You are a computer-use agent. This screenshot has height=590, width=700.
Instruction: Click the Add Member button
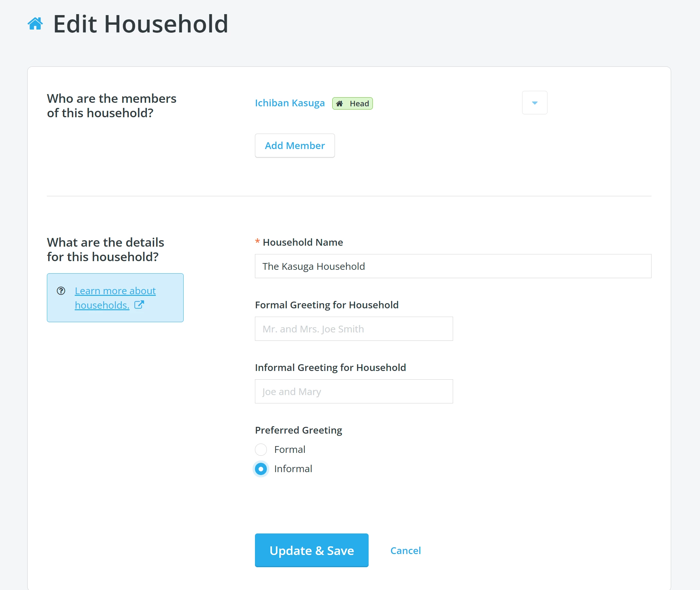coord(295,145)
